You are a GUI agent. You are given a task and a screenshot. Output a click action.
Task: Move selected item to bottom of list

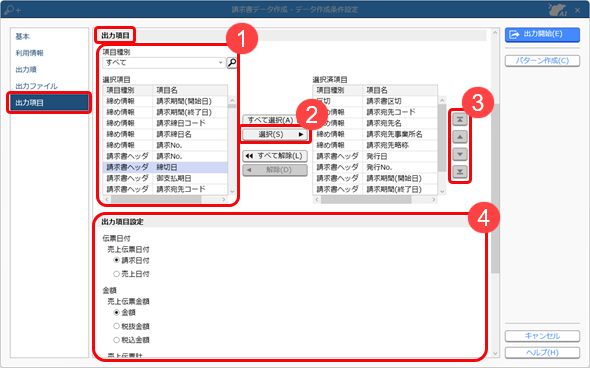point(460,172)
